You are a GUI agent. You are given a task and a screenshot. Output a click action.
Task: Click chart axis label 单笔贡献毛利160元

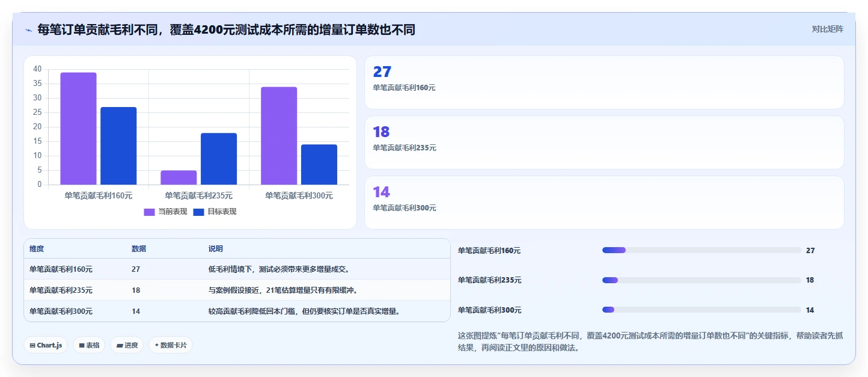click(x=98, y=195)
